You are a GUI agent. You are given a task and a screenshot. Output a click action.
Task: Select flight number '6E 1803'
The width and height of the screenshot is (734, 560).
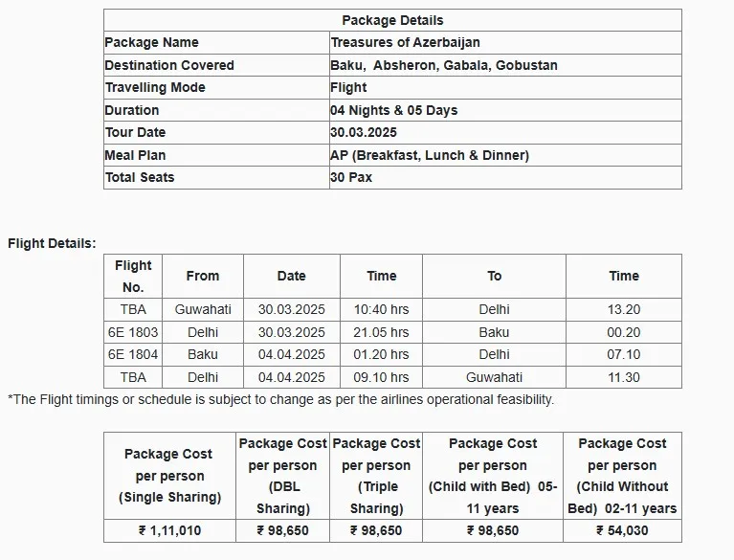click(x=133, y=332)
